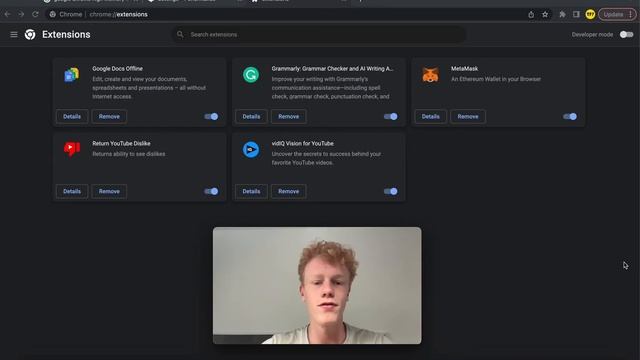Click the Return YouTube Dislike icon

coord(72,149)
